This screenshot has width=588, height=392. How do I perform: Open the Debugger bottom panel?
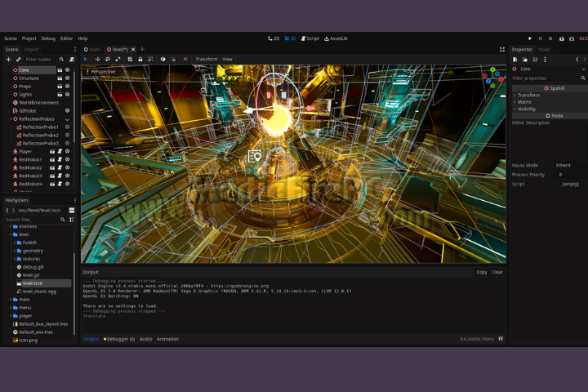point(119,339)
